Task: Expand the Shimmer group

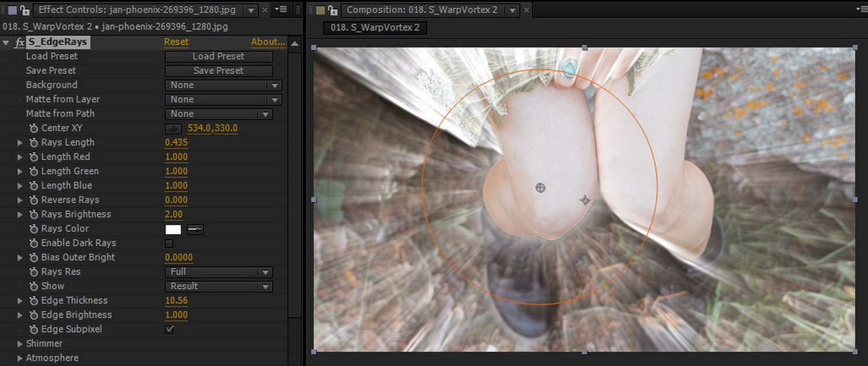Action: tap(20, 344)
